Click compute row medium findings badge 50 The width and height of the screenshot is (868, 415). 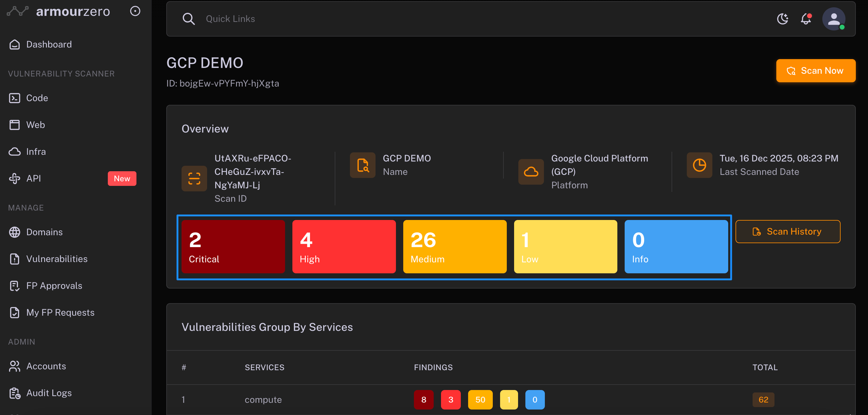480,399
